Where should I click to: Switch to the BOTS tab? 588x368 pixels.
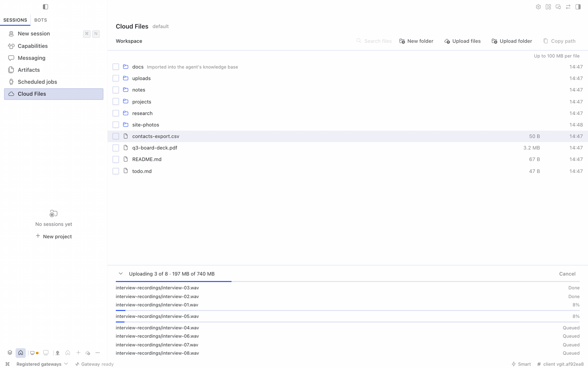coord(40,20)
